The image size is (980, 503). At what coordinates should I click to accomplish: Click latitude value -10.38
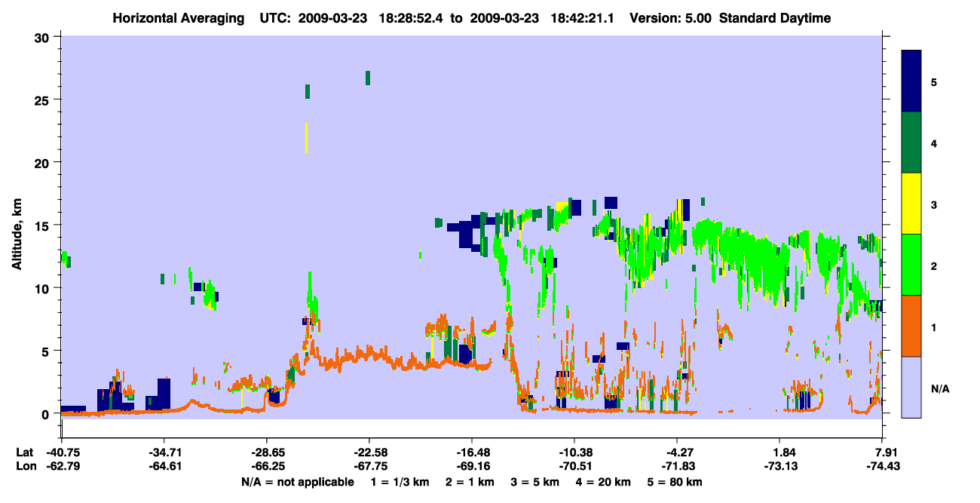point(574,452)
